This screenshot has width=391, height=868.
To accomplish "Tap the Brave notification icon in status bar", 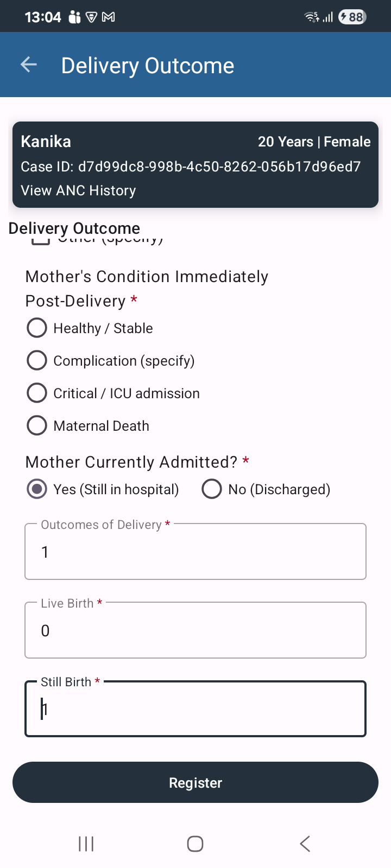I will pyautogui.click(x=92, y=17).
